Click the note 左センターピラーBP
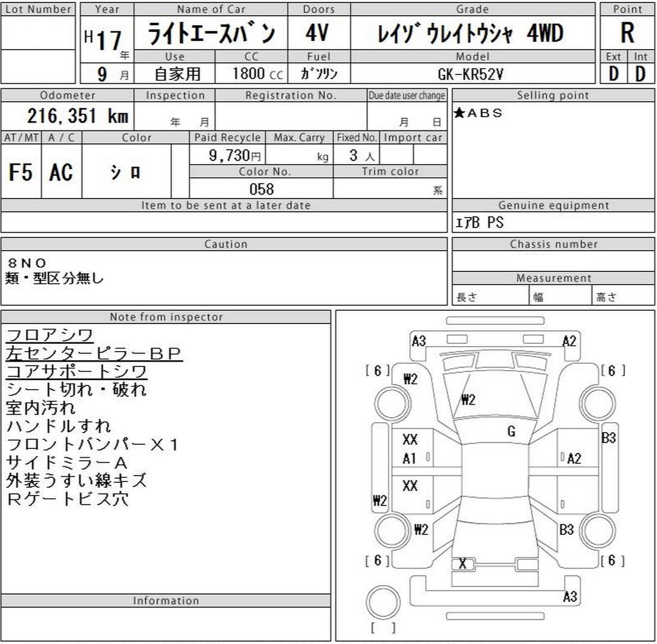This screenshot has width=657, height=644. point(94,354)
